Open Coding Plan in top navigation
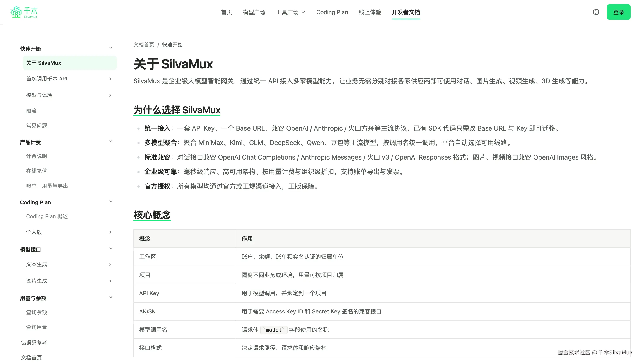The image size is (641, 364). [x=332, y=12]
